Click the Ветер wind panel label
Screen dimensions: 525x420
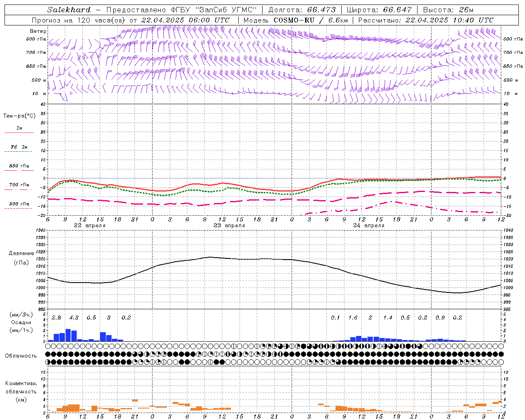pyautogui.click(x=38, y=31)
